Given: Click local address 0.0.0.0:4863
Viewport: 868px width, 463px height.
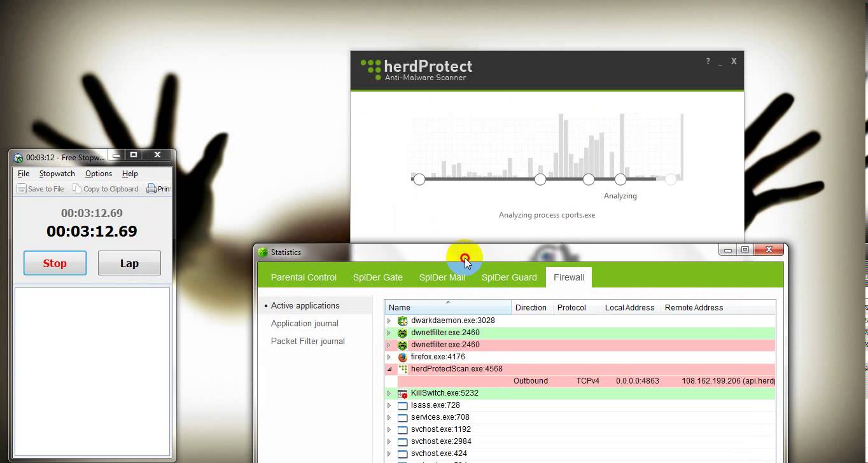Looking at the screenshot, I should coord(638,381).
